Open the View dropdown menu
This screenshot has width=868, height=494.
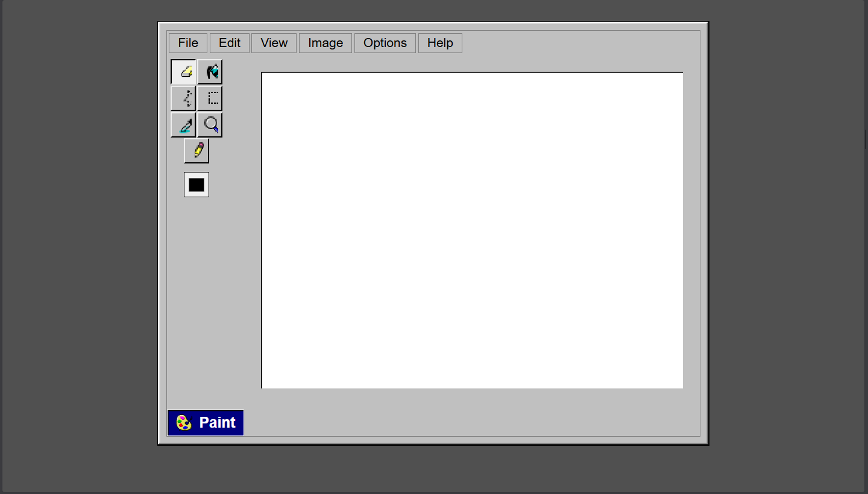point(274,43)
